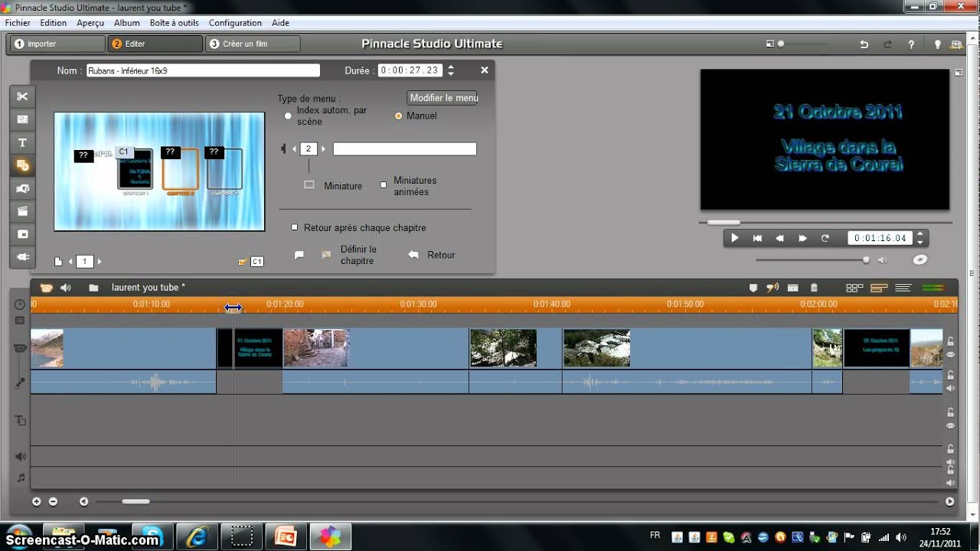
Task: Switch to the Importer tab
Action: point(56,44)
